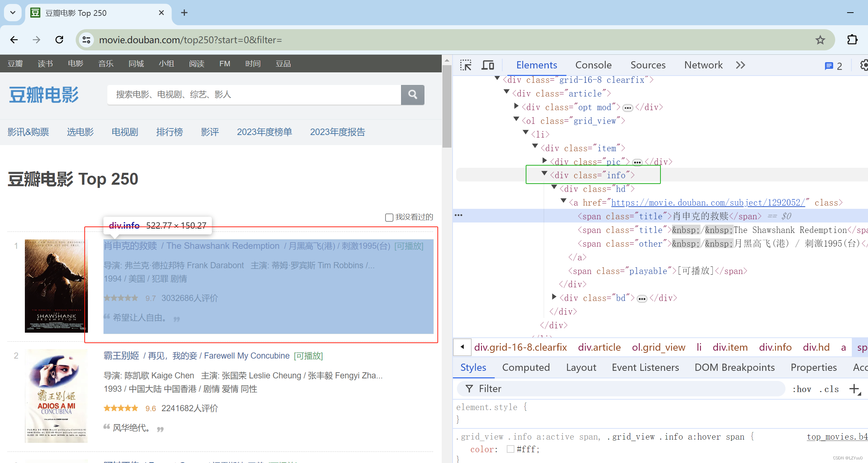Open the 排行榜 navigation link

point(169,132)
